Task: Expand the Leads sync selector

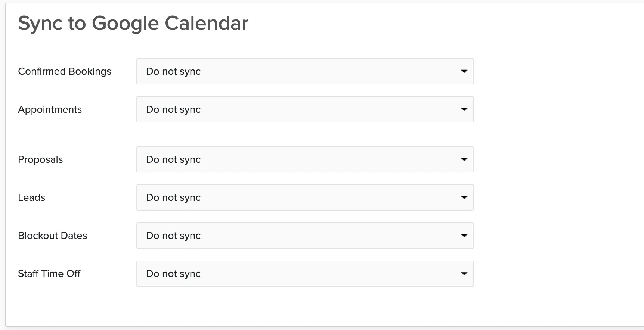Action: 305,197
